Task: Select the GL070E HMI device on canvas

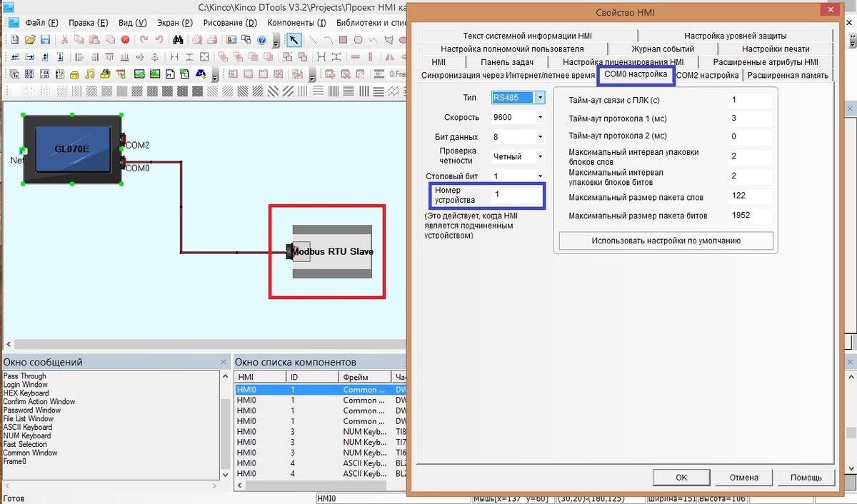Action: pos(71,148)
